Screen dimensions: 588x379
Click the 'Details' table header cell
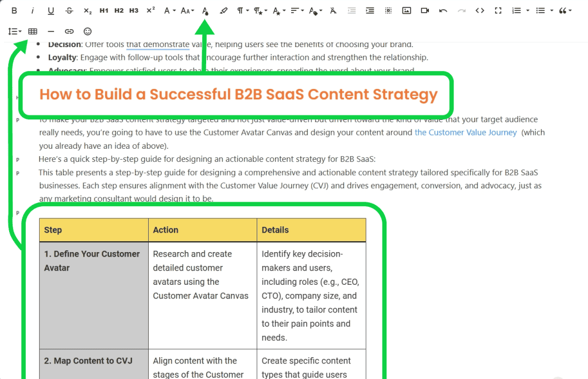311,230
